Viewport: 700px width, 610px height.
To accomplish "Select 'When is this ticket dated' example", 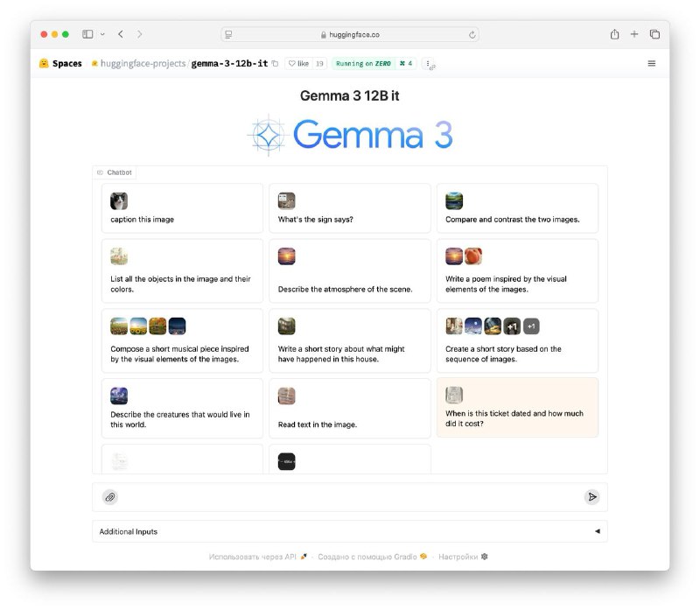I will 517,407.
